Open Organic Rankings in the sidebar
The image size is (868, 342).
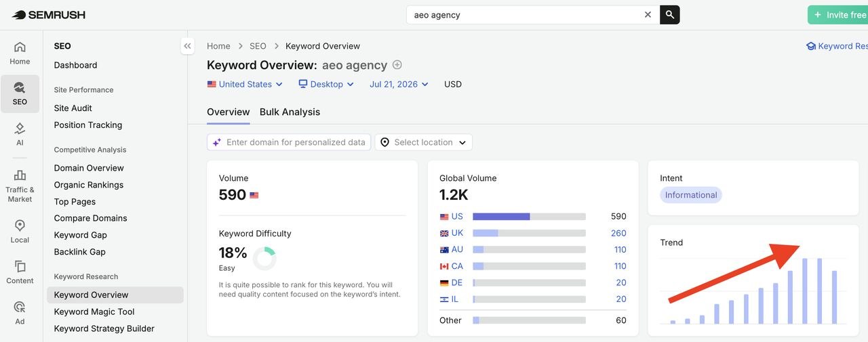coord(89,185)
